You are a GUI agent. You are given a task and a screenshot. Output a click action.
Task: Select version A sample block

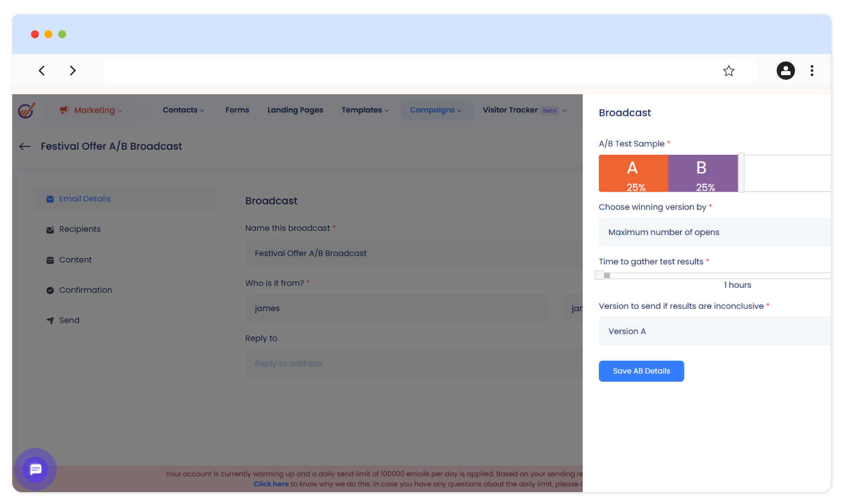click(633, 173)
